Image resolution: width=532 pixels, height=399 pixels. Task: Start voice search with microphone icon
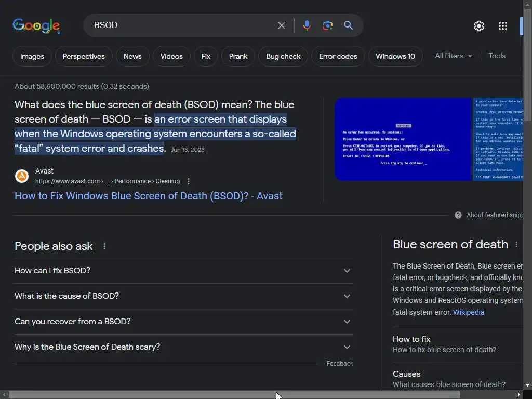pos(307,25)
